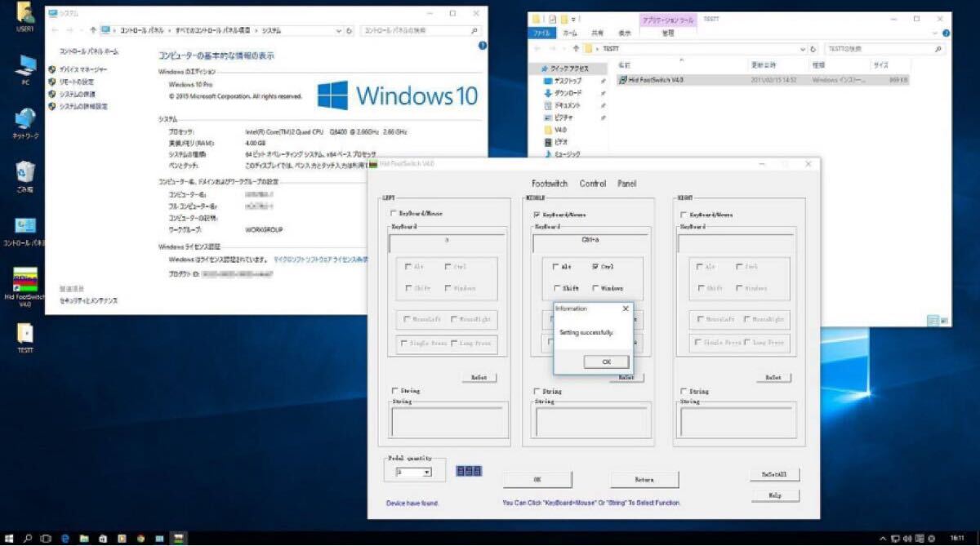Enable KeyBoard/Mouse checkbox in RIGHT panel
980x546 pixels.
[x=683, y=215]
